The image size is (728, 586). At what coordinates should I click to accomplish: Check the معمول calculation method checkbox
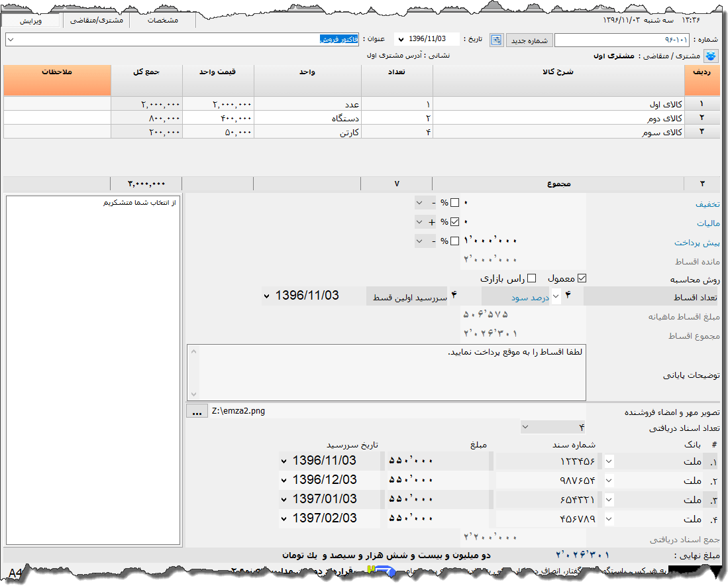tap(582, 278)
